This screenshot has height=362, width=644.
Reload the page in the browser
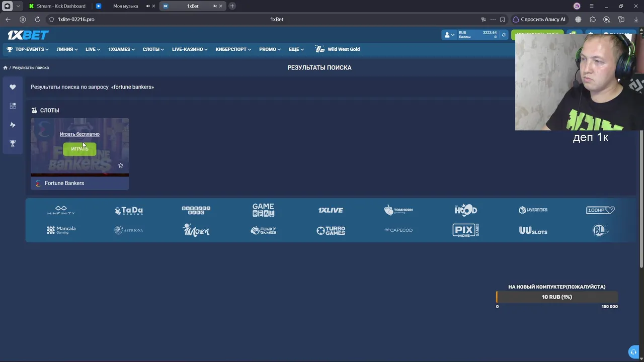37,19
